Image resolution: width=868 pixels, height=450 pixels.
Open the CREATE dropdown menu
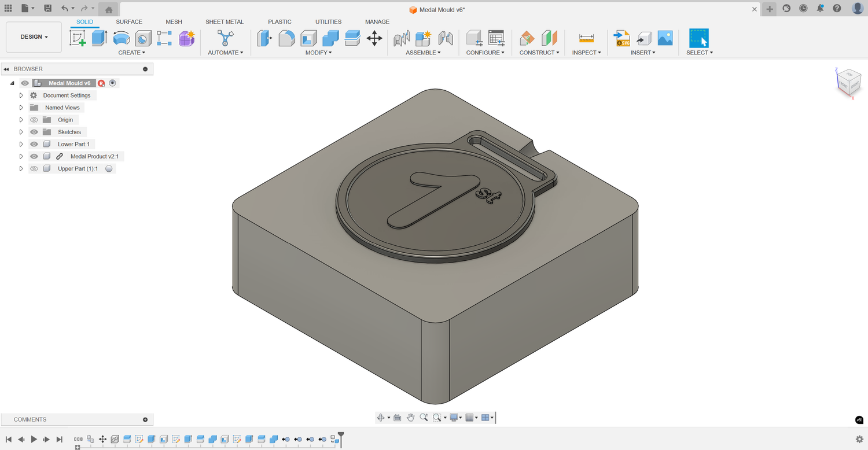click(132, 53)
